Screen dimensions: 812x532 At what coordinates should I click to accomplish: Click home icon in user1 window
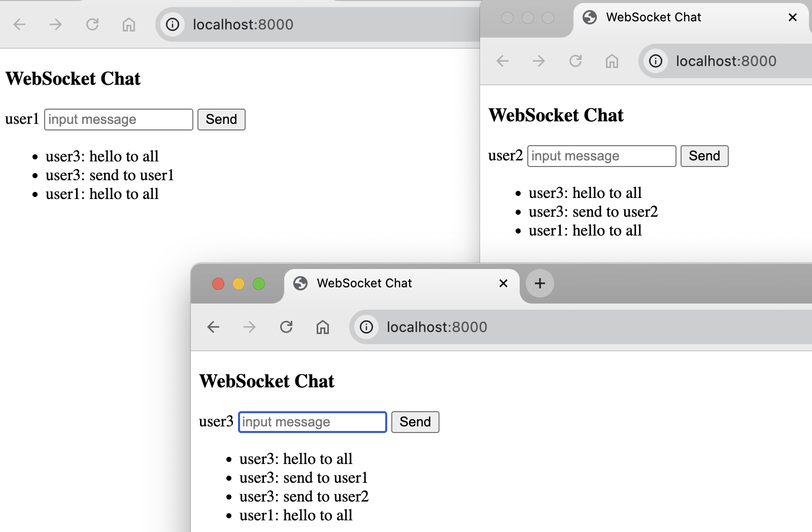point(129,24)
